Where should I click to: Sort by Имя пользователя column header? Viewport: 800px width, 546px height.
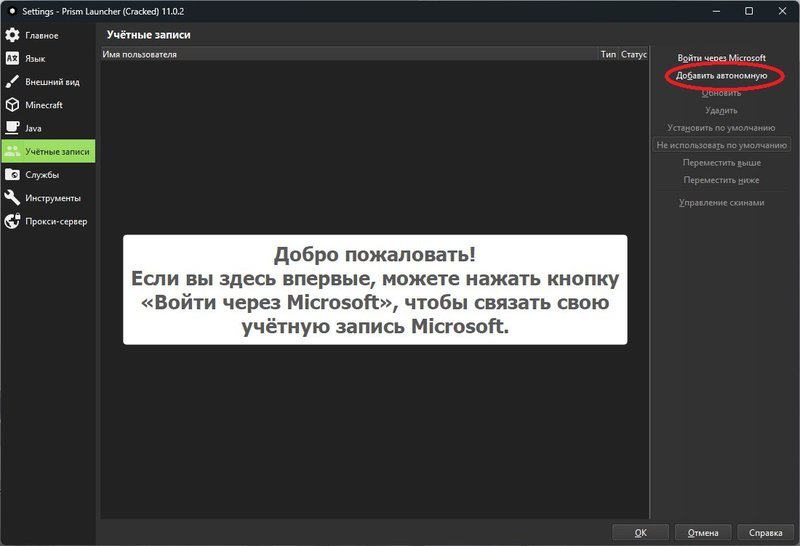(349, 54)
